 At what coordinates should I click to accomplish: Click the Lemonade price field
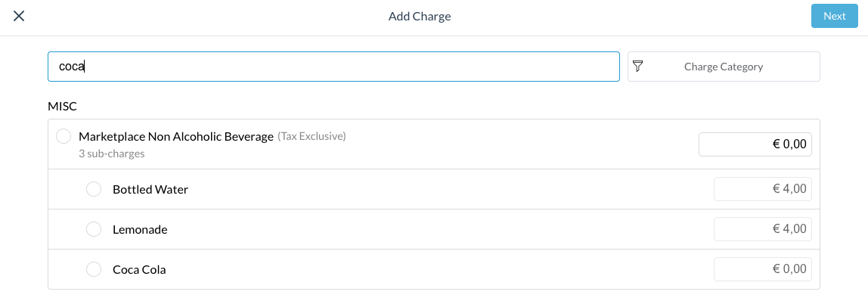tap(762, 229)
